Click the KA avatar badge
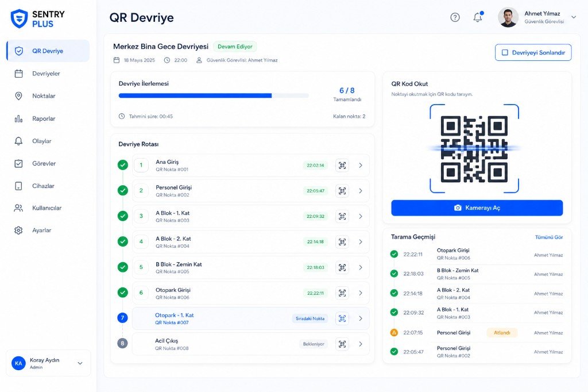 pyautogui.click(x=18, y=363)
